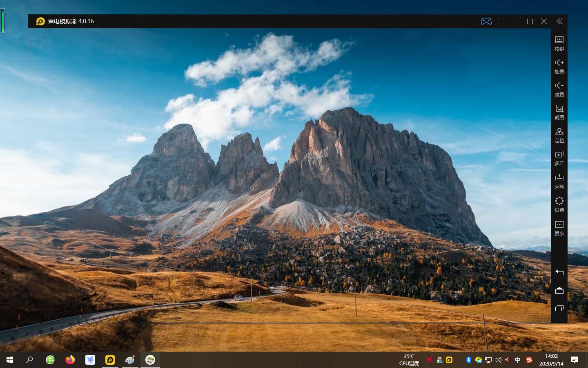The width and height of the screenshot is (588, 368).
Task: Click the LDPlayer logo in title bar
Action: 40,21
